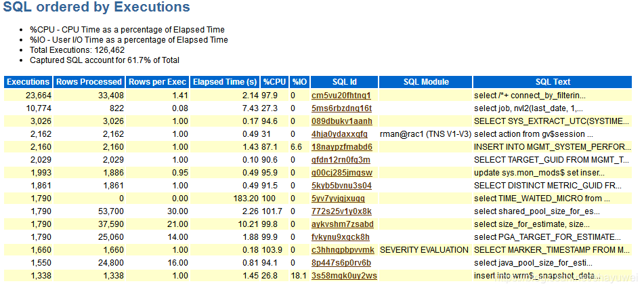Image resolution: width=644 pixels, height=290 pixels.
Task: Click the Rows per Exec column header
Action: pyautogui.click(x=158, y=82)
